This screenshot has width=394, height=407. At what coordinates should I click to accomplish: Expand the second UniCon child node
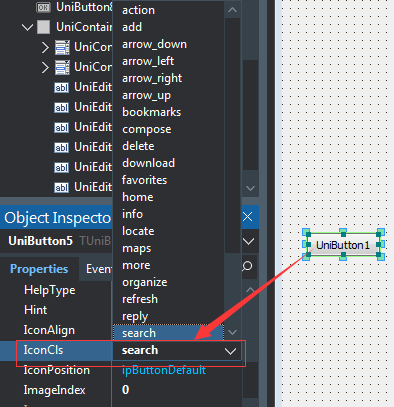pyautogui.click(x=45, y=67)
